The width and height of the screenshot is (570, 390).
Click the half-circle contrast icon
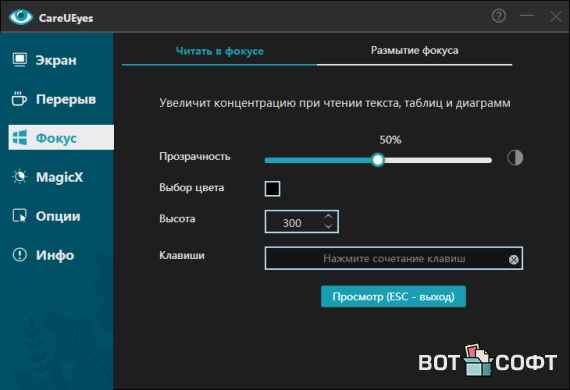tap(515, 158)
